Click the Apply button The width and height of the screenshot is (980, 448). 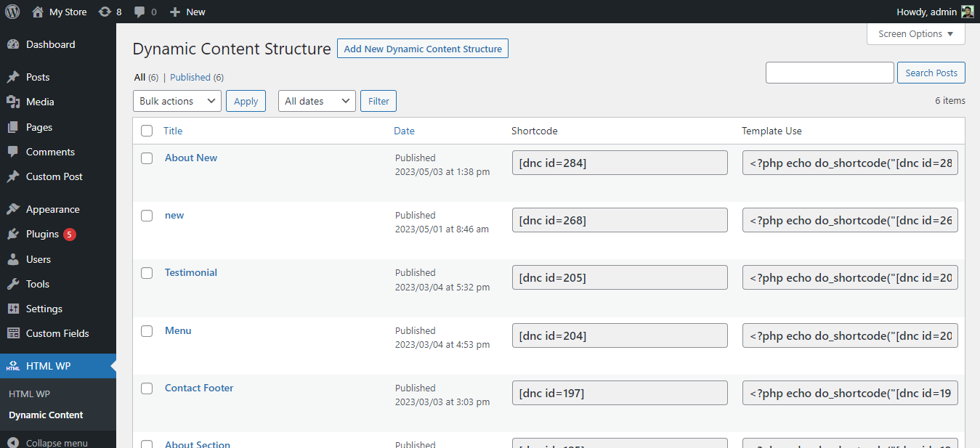coord(246,101)
